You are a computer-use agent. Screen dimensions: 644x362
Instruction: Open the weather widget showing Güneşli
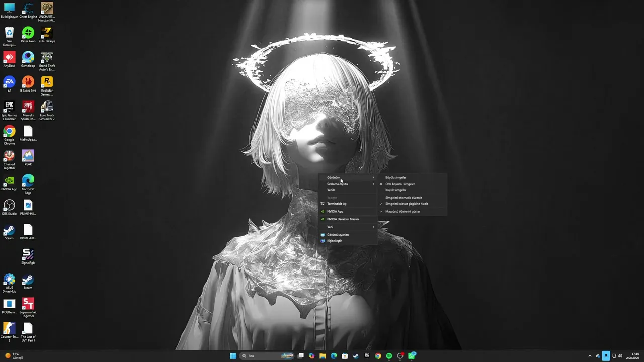tap(14, 356)
